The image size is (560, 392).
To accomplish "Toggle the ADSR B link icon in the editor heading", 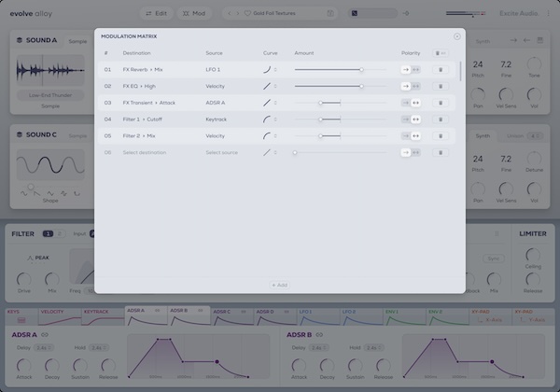I will tap(319, 335).
